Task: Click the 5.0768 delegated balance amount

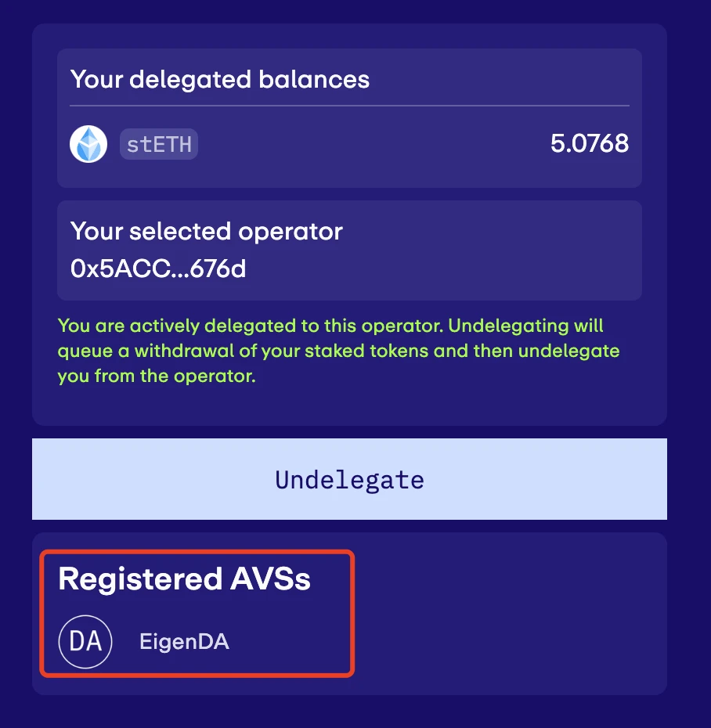Action: click(x=590, y=143)
